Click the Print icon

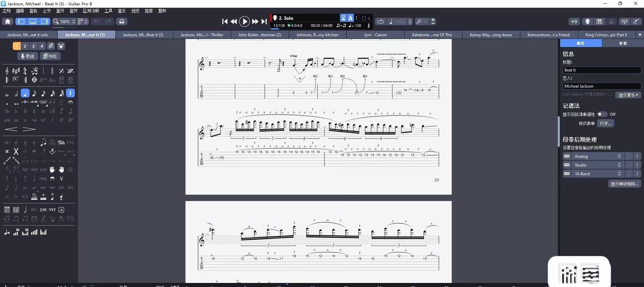(121, 21)
